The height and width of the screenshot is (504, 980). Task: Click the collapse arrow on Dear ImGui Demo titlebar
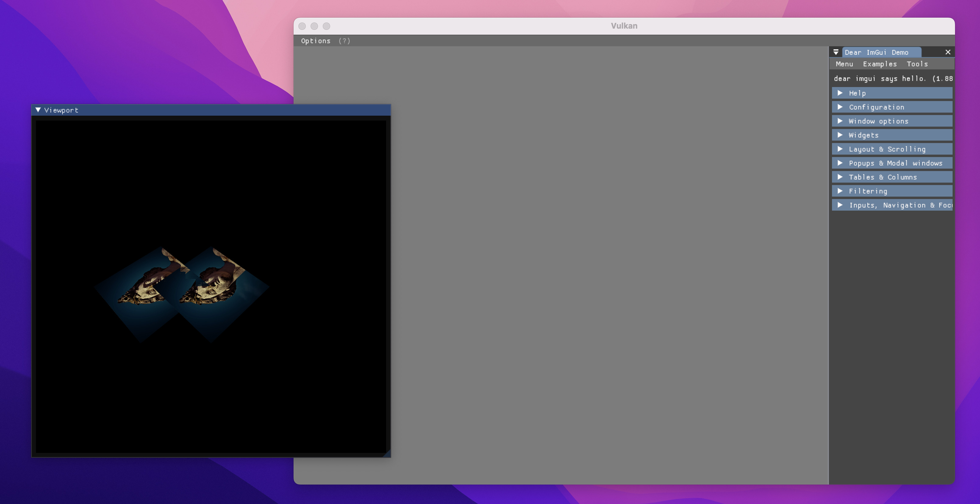click(x=836, y=52)
